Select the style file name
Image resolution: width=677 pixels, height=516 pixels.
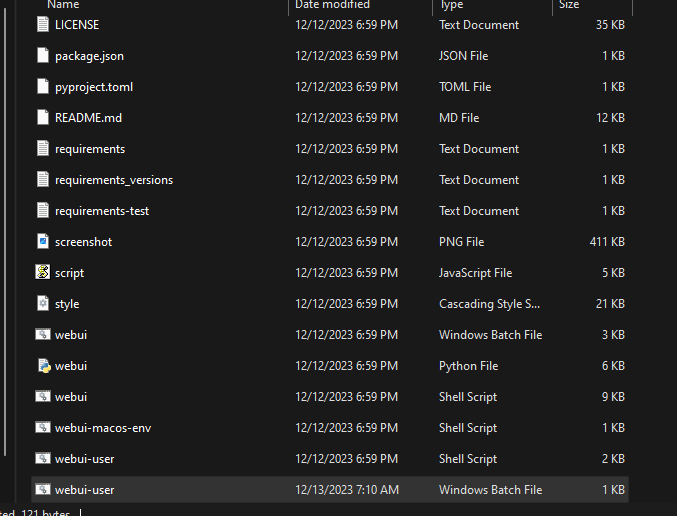click(67, 304)
